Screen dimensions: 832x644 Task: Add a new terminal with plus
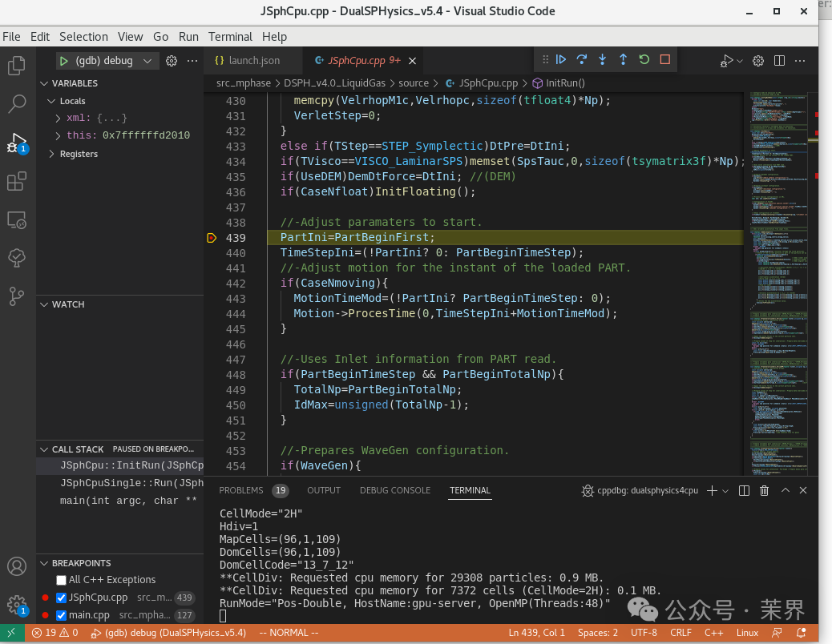point(712,491)
